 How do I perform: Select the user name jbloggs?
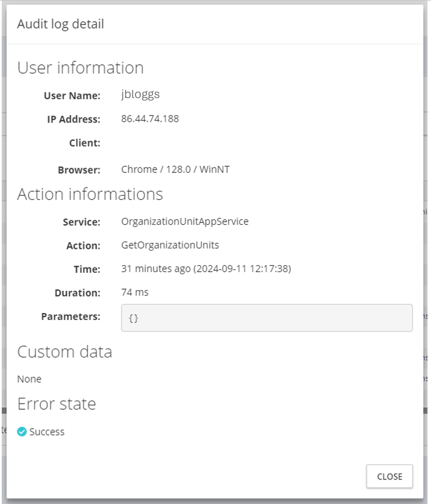point(140,95)
